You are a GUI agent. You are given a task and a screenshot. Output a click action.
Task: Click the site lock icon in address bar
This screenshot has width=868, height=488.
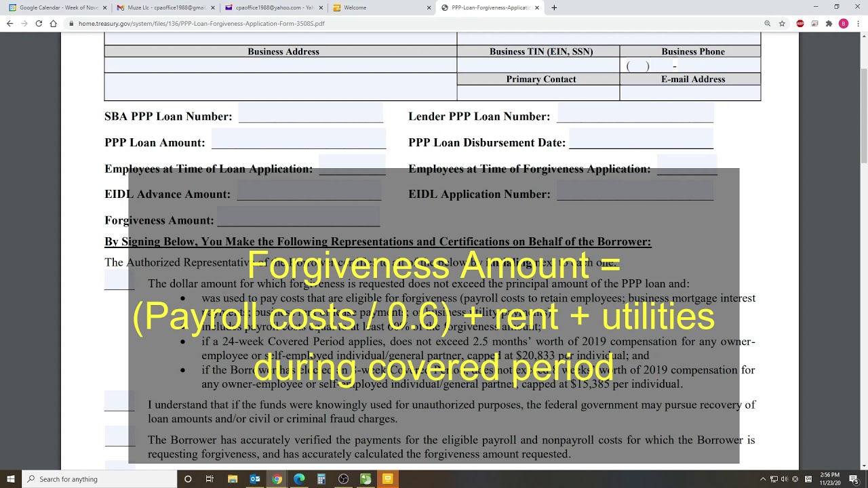71,24
